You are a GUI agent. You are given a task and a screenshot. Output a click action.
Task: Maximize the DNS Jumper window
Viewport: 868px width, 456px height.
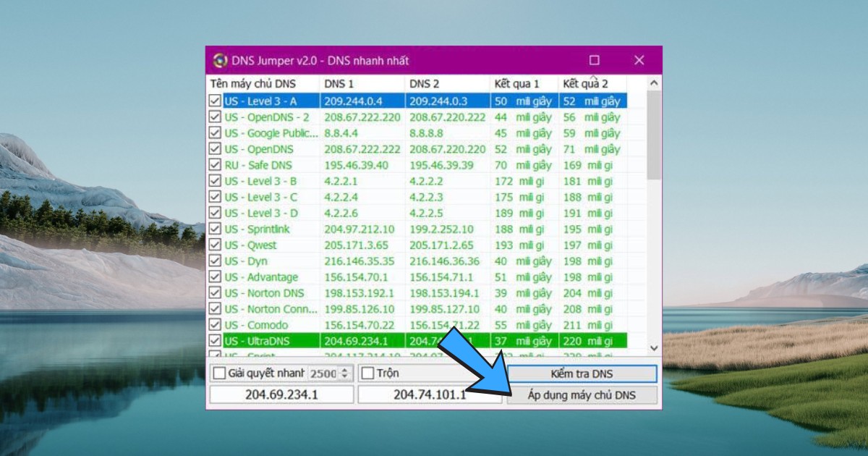tap(595, 60)
